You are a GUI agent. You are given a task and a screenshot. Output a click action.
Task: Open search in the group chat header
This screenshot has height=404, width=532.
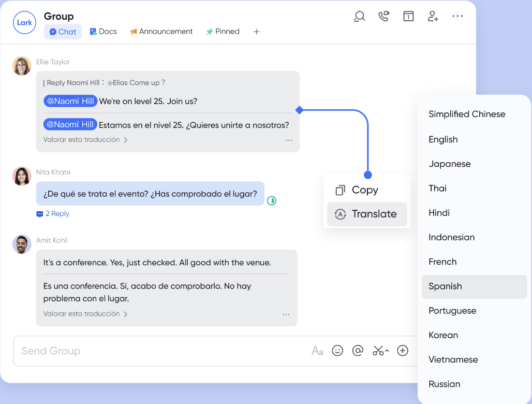point(359,16)
